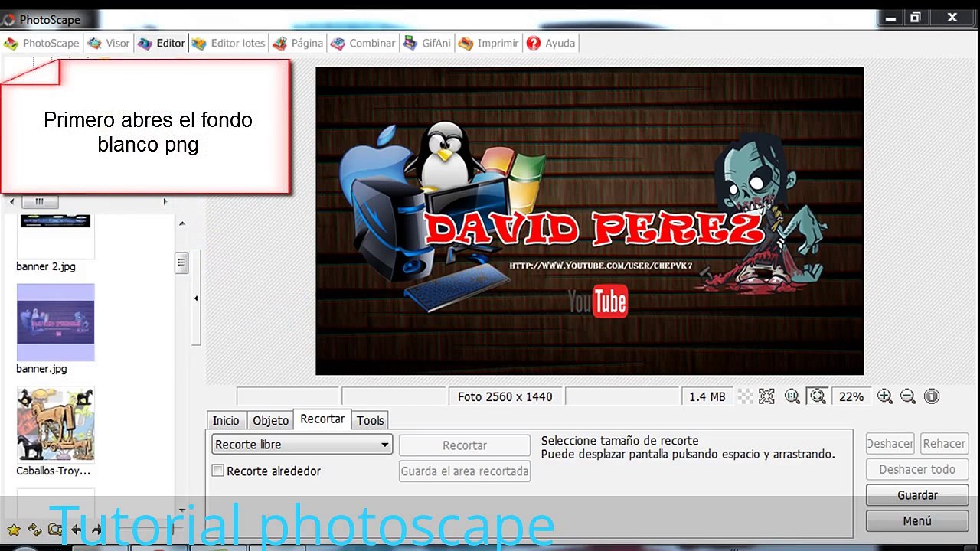980x551 pixels.
Task: Open the Ayuda help tab
Action: (x=551, y=43)
